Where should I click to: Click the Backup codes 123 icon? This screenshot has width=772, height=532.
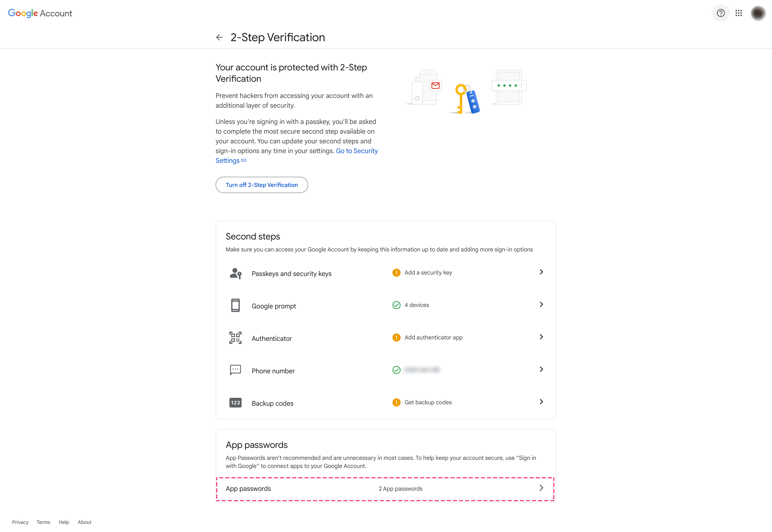[x=235, y=403]
